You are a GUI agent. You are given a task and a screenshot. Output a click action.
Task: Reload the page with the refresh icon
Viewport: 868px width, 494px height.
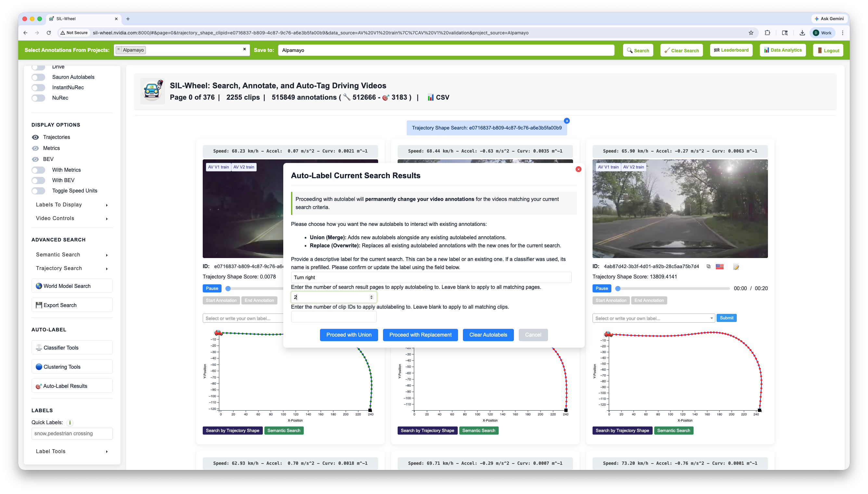(49, 33)
